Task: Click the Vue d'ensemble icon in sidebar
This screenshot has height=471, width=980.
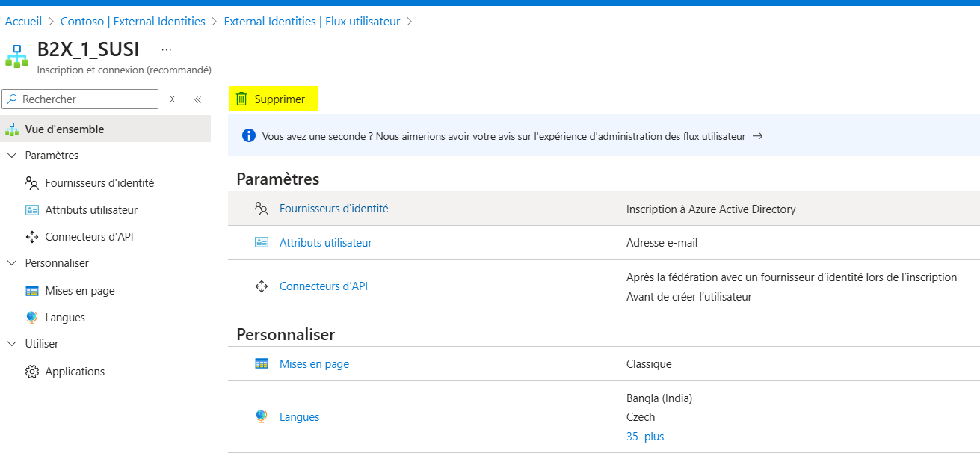Action: click(11, 129)
